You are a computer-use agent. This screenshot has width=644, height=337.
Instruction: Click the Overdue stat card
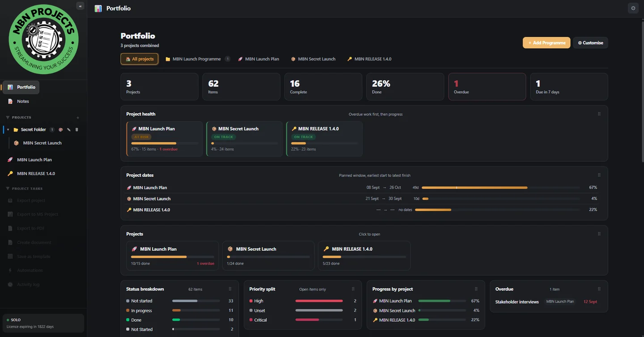tap(487, 87)
